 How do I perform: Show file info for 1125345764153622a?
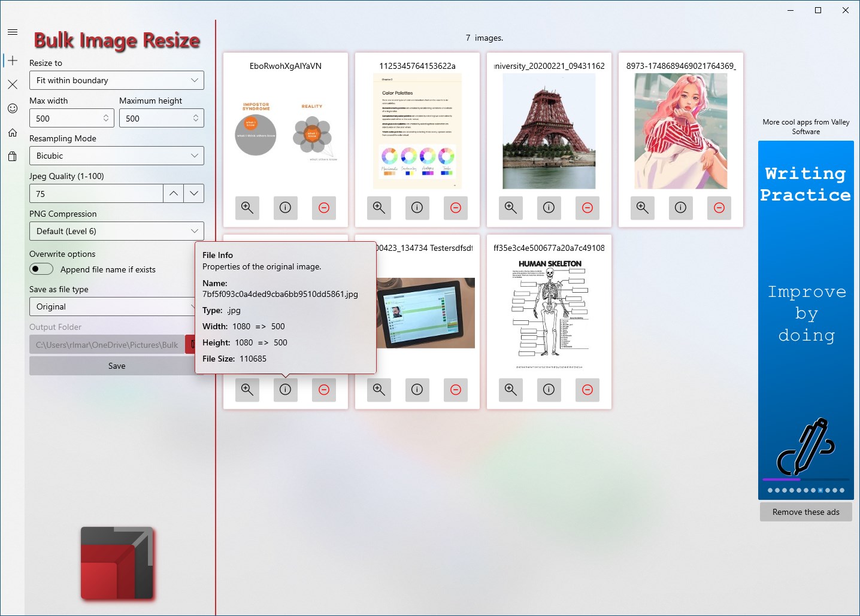417,208
